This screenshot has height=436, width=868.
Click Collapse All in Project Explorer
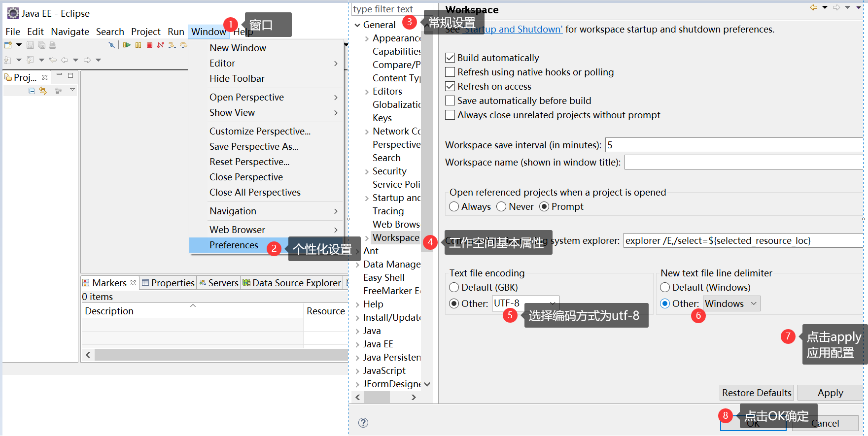coord(32,91)
